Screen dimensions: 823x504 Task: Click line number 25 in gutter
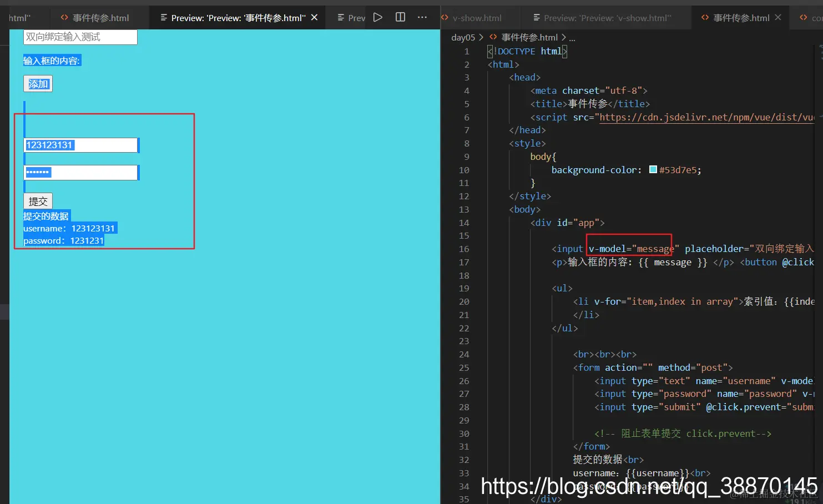[464, 367]
